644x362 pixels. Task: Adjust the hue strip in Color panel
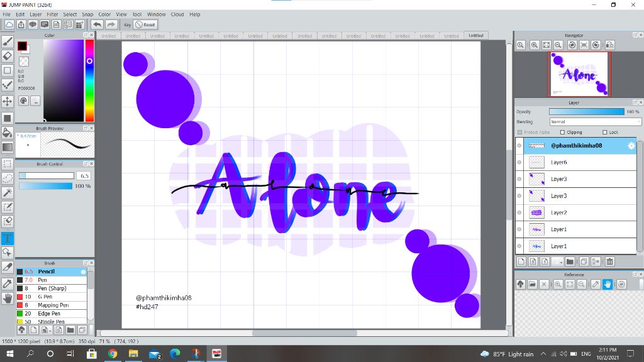(x=89, y=80)
